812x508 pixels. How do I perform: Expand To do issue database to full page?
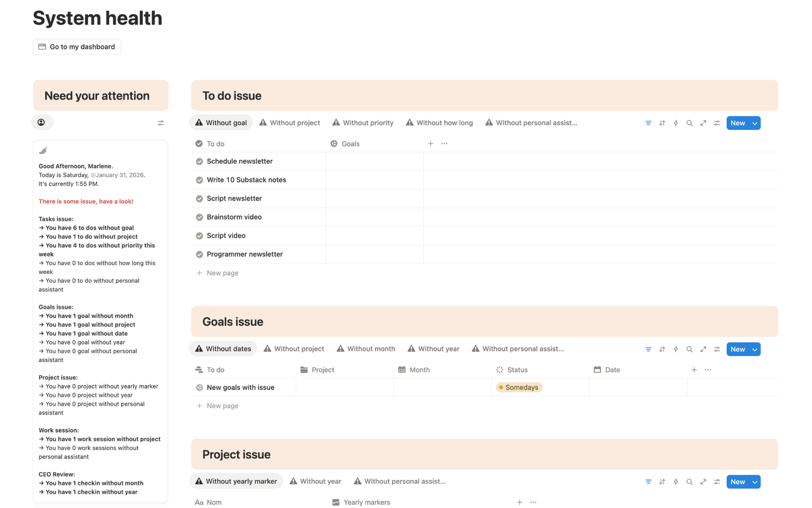[703, 123]
